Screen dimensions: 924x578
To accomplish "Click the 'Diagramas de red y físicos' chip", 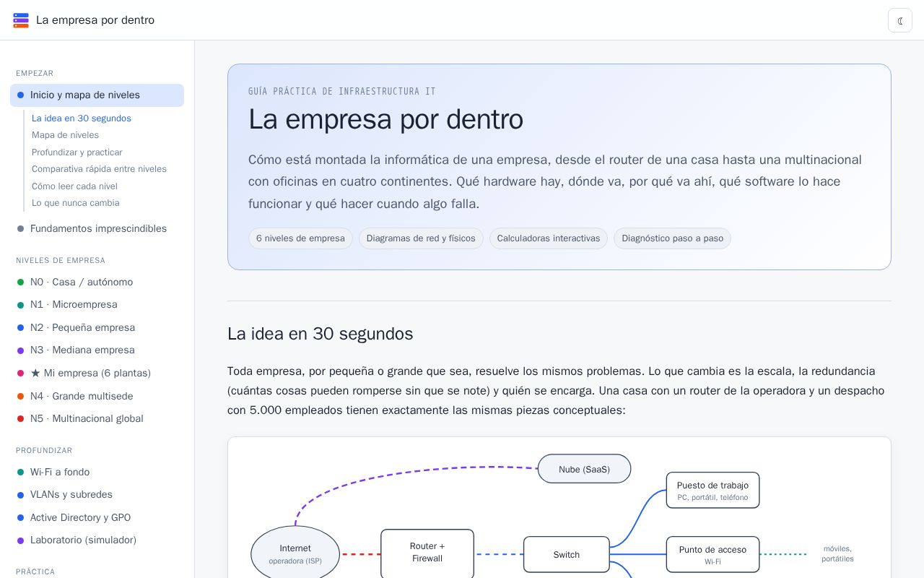I will 421,238.
